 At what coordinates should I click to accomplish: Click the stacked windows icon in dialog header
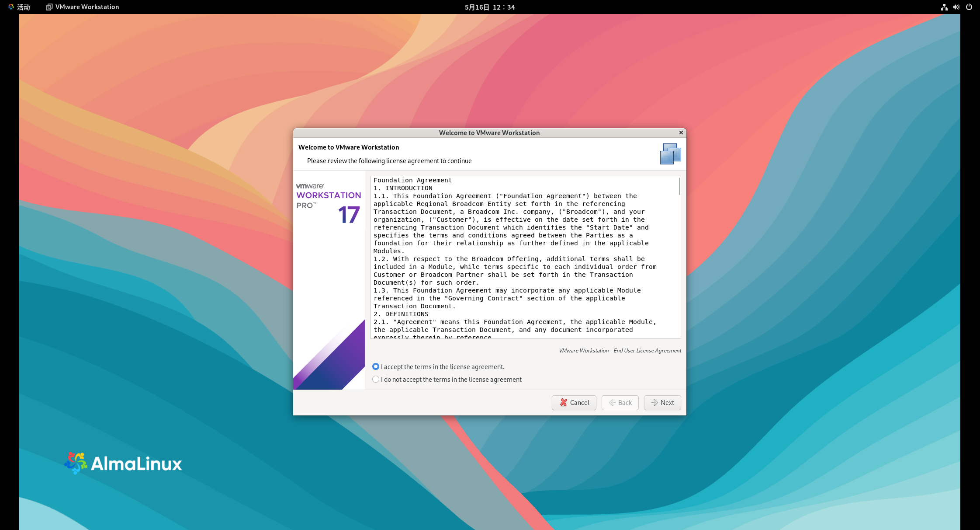pyautogui.click(x=670, y=154)
